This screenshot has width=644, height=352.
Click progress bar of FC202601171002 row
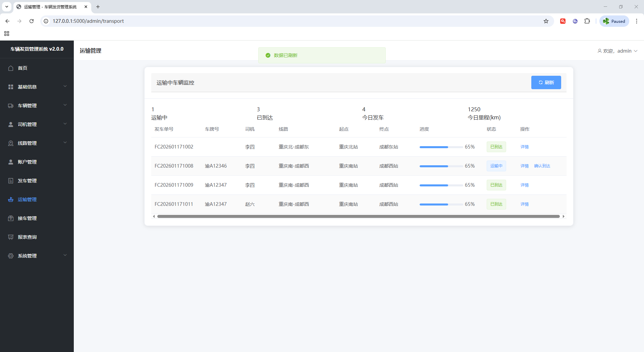click(x=441, y=147)
